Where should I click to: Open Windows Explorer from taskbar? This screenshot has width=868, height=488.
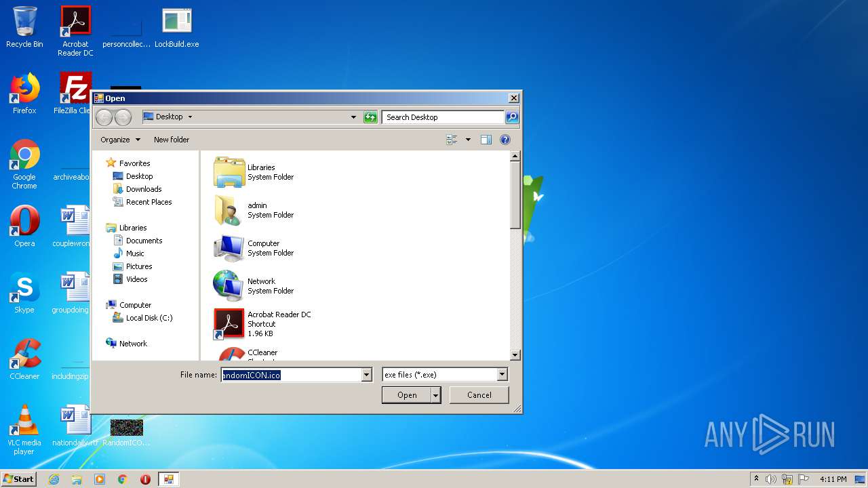coord(77,479)
